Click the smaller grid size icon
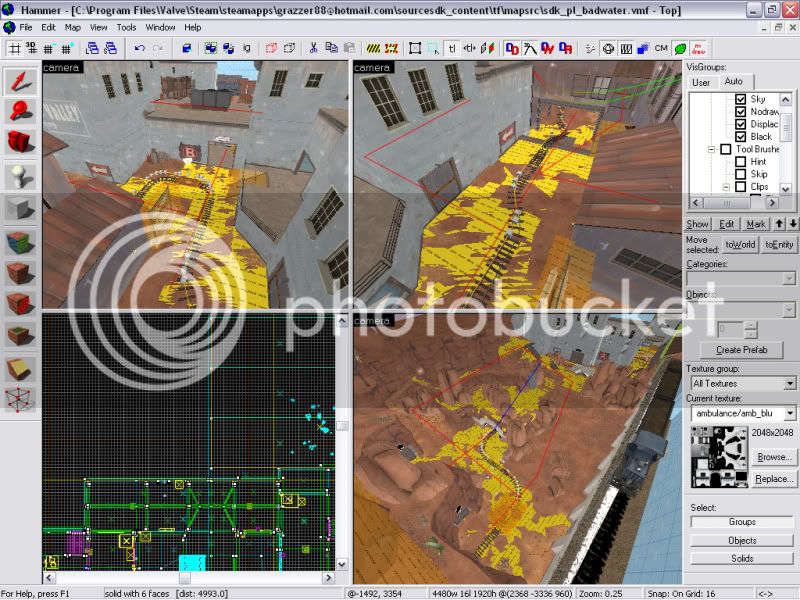This screenshot has width=800, height=600. click(x=48, y=48)
